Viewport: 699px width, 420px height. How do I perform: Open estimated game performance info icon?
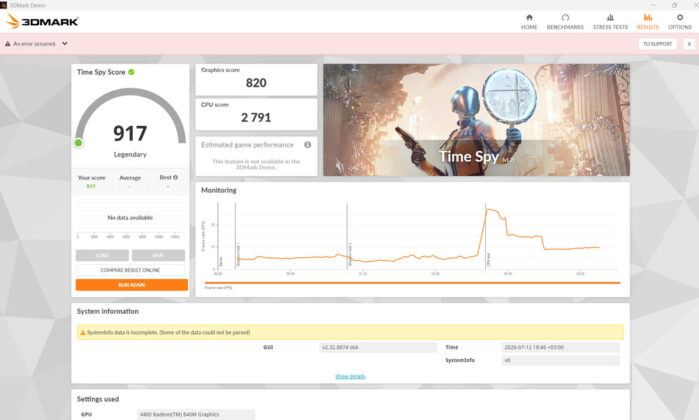point(308,144)
